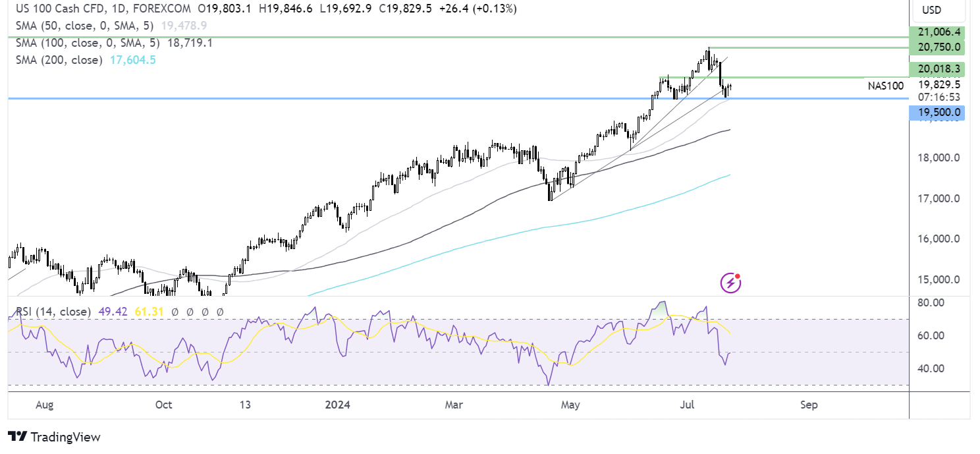Click the NAS100 symbol label
The image size is (980, 454).
886,84
